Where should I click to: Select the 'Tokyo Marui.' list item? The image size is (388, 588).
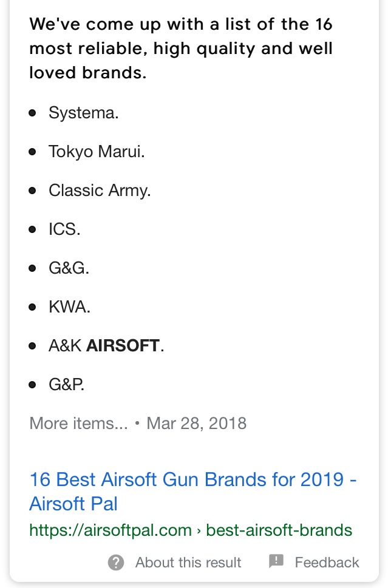click(97, 152)
